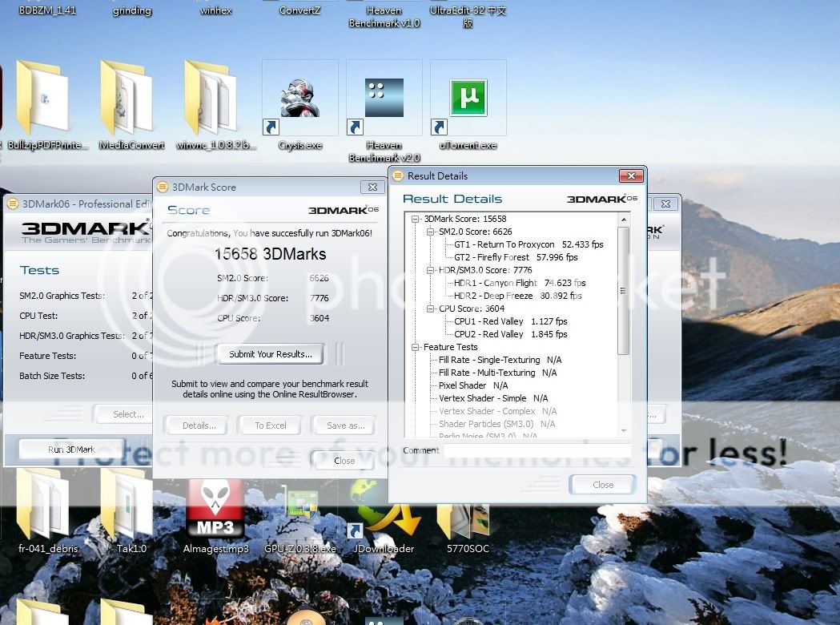This screenshot has width=840, height=625.
Task: Click 'CPU Test:' label in main window
Action: [38, 316]
